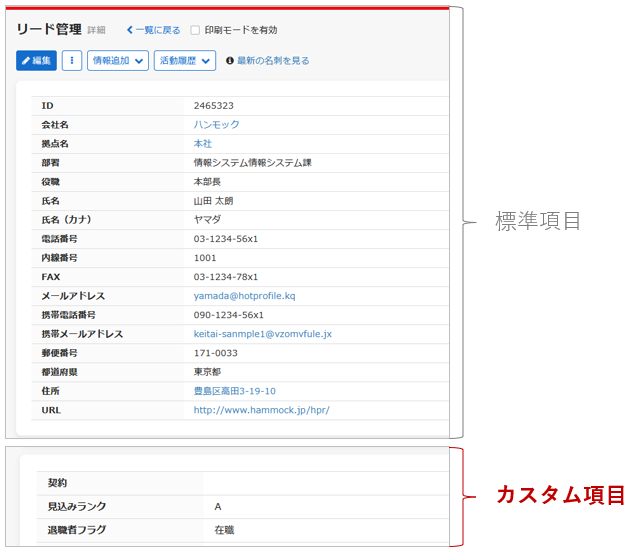
Task: Click the 見込みランク value A
Action: pos(218,507)
